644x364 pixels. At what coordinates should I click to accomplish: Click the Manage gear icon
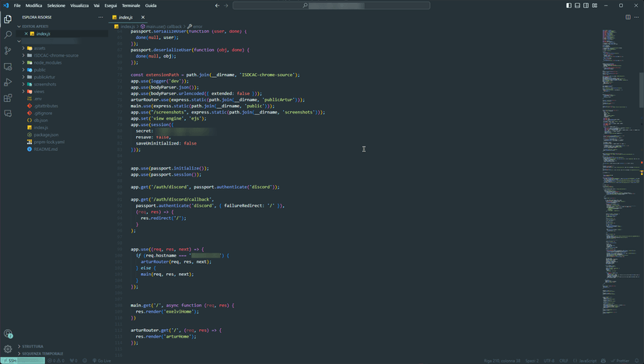(x=8, y=349)
